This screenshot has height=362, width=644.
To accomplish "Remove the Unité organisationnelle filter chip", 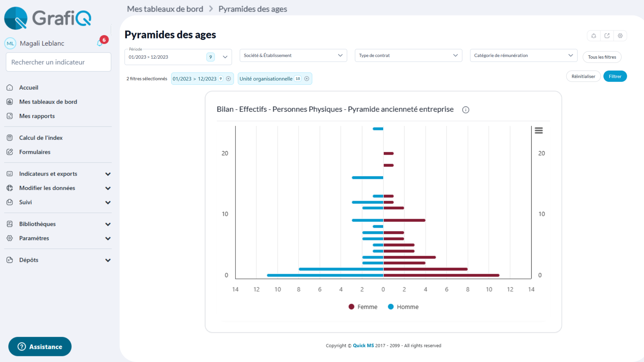I will pos(307,79).
